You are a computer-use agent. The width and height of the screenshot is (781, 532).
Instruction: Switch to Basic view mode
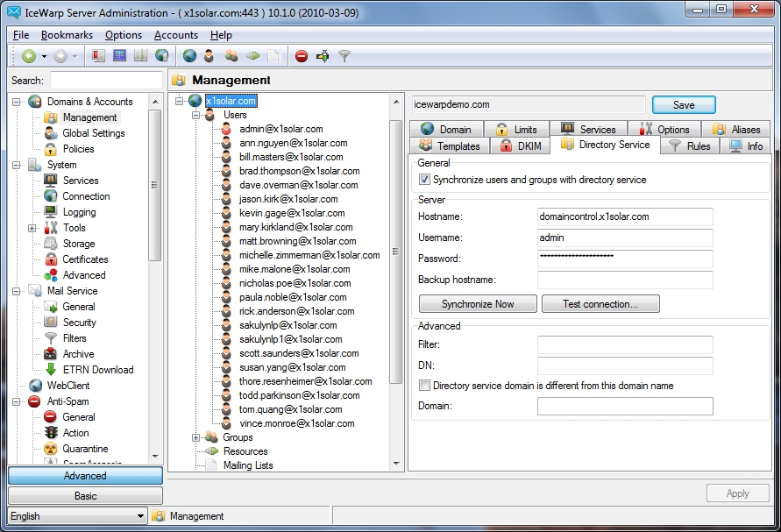tap(85, 496)
